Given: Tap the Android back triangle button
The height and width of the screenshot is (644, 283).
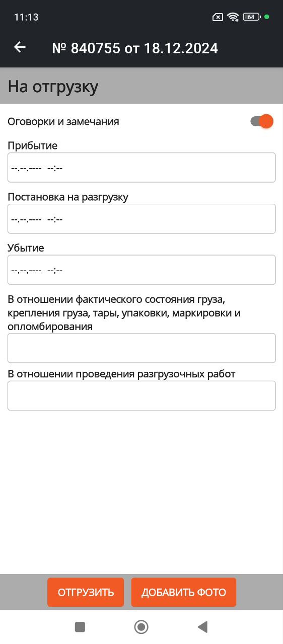Looking at the screenshot, I should coord(202,626).
